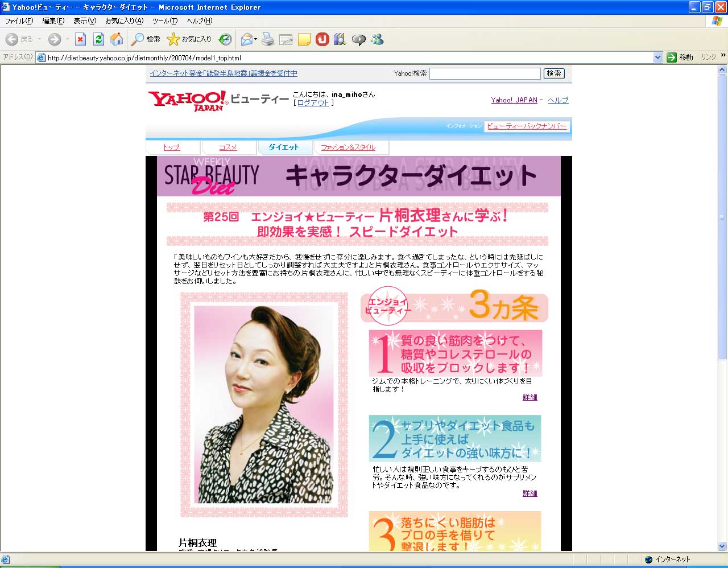The image size is (728, 568).
Task: Open the 表示 (View) menu
Action: point(84,21)
